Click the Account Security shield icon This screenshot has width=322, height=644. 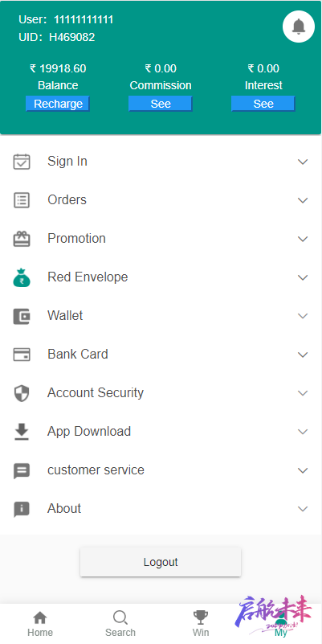click(22, 393)
